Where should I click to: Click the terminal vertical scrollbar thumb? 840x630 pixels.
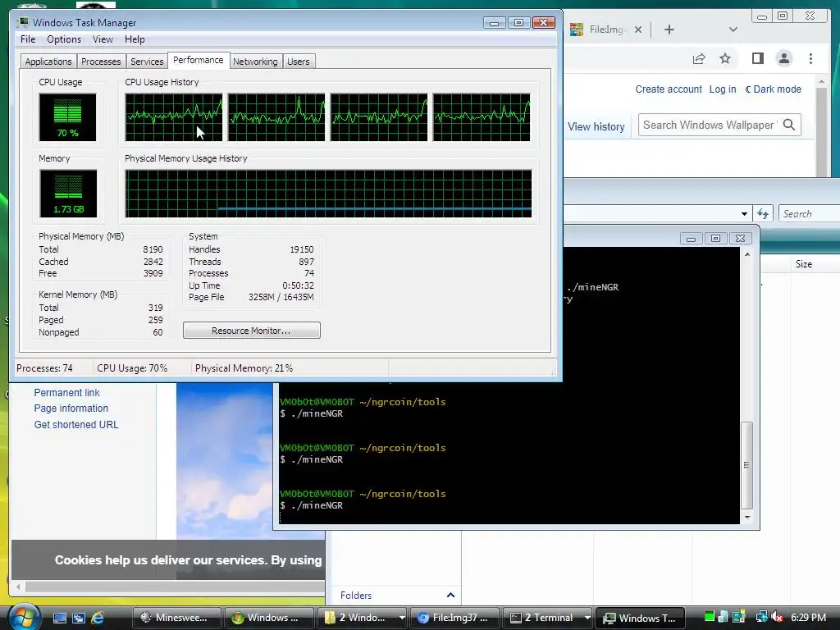pos(746,465)
